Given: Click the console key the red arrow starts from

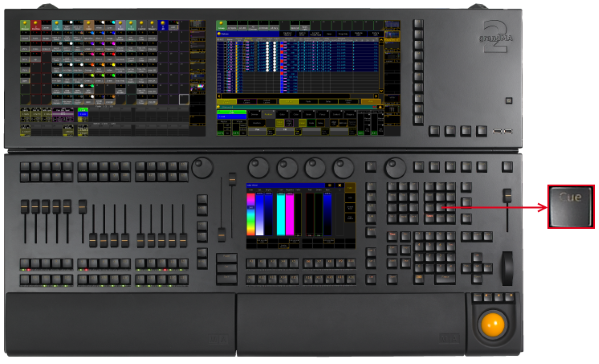Looking at the screenshot, I should [x=440, y=208].
